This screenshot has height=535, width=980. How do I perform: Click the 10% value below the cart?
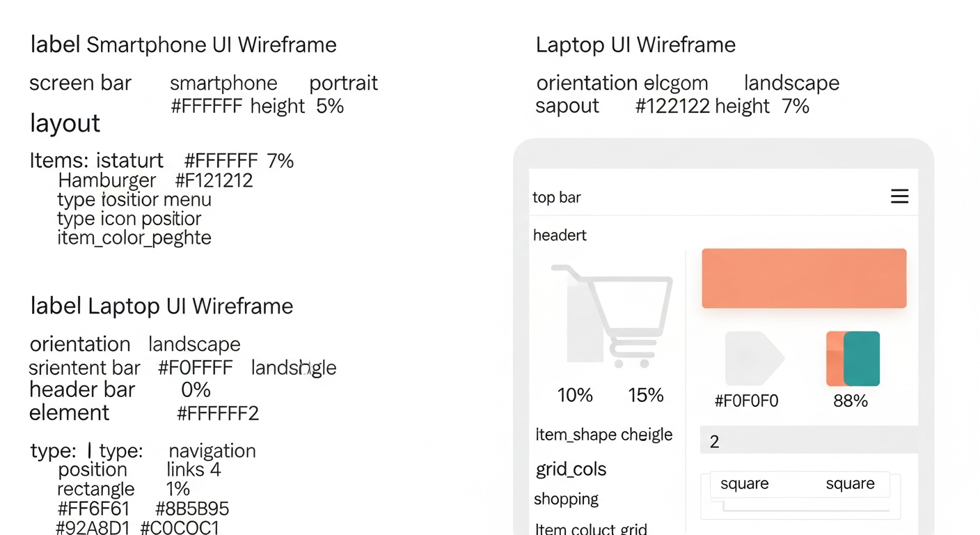click(x=575, y=396)
